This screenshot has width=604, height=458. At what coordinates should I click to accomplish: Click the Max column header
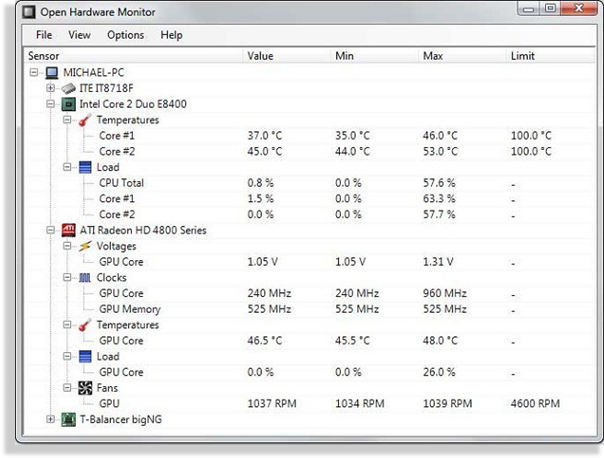pos(463,56)
